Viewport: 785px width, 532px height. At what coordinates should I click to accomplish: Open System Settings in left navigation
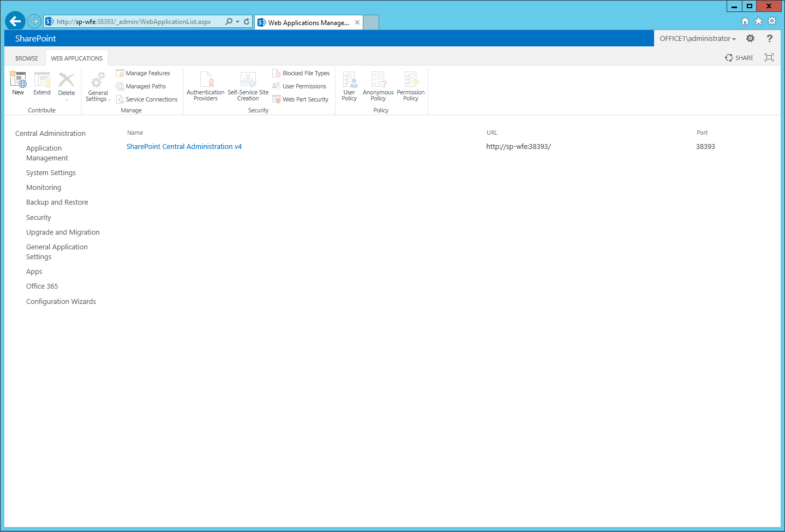[x=51, y=173]
